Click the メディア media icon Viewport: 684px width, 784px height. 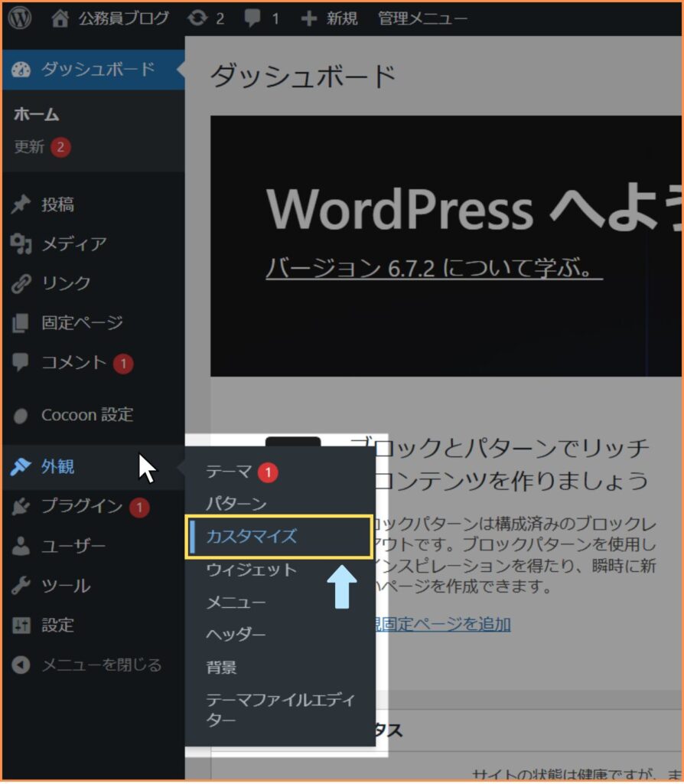click(21, 244)
